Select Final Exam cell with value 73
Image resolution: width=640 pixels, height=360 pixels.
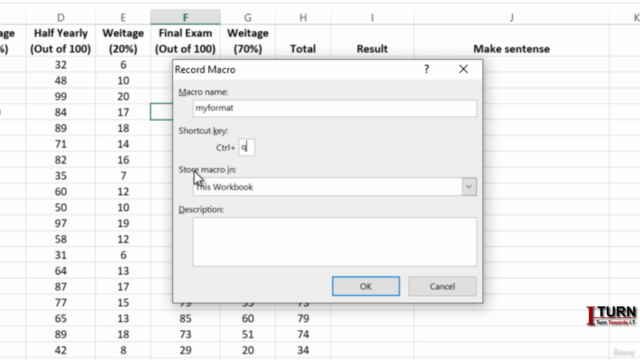click(185, 334)
